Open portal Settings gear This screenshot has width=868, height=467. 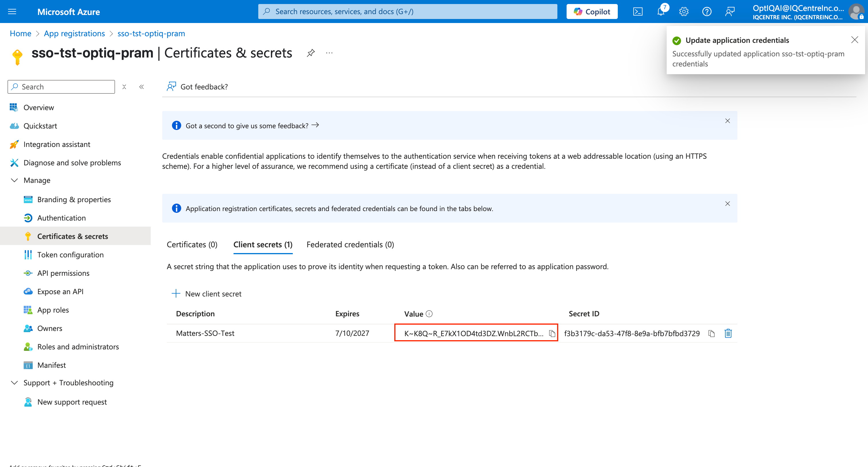(x=684, y=12)
